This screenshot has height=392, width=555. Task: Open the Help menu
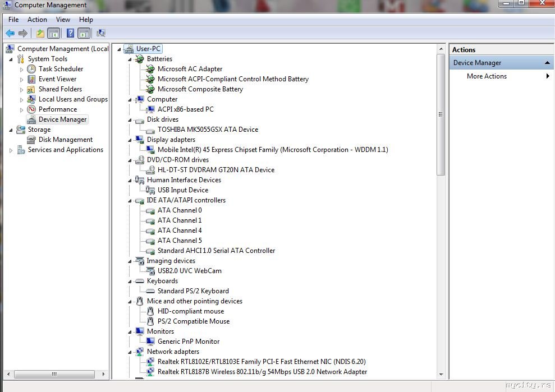pyautogui.click(x=86, y=20)
